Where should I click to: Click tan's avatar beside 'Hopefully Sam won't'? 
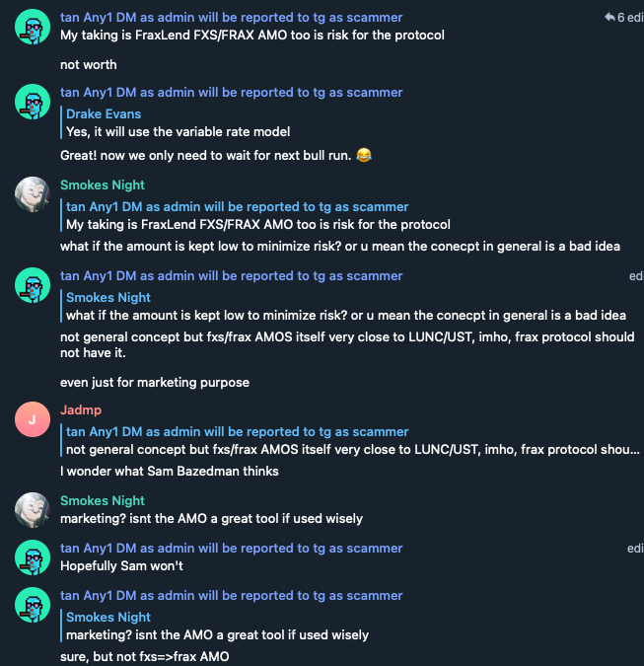[x=34, y=558]
